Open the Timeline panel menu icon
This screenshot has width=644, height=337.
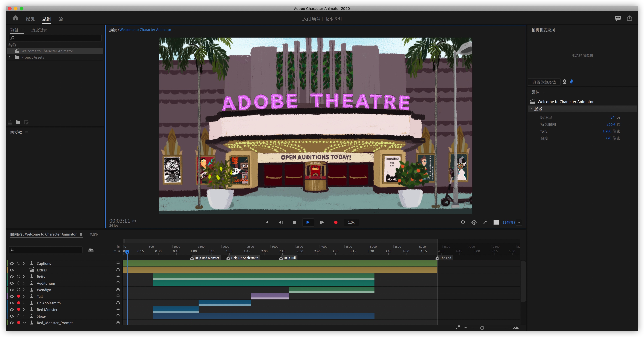pyautogui.click(x=81, y=234)
